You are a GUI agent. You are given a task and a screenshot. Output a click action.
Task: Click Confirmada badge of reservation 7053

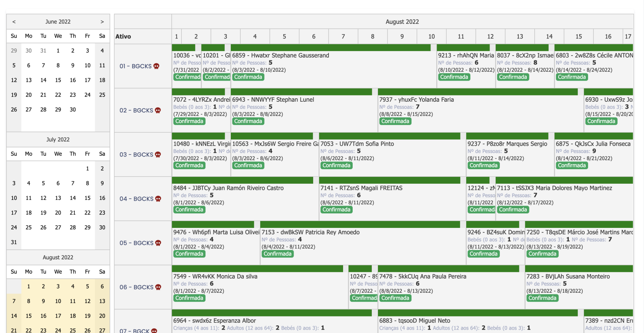coord(336,165)
